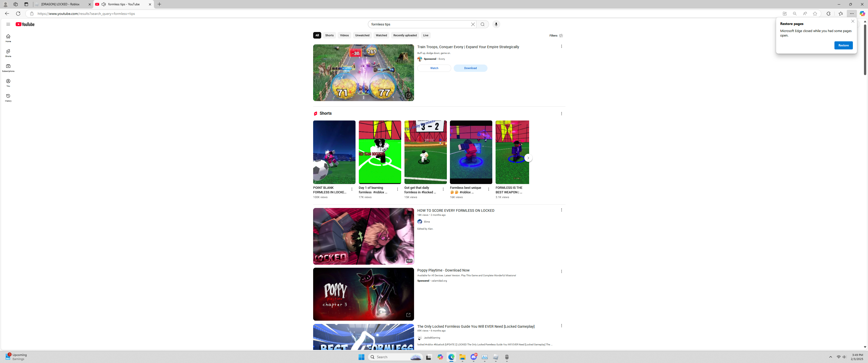Open File Explorer from the taskbar
This screenshot has height=363, width=868.
462,357
